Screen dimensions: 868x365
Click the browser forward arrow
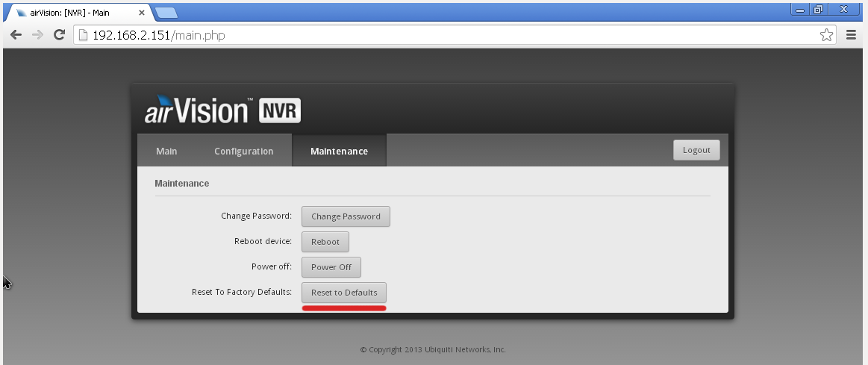(x=37, y=35)
